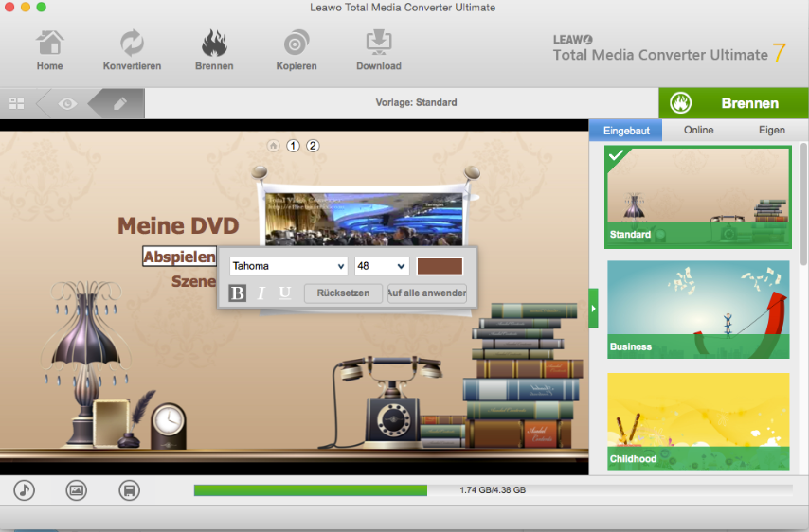Add background image via picture icon
The width and height of the screenshot is (809, 532).
click(77, 490)
